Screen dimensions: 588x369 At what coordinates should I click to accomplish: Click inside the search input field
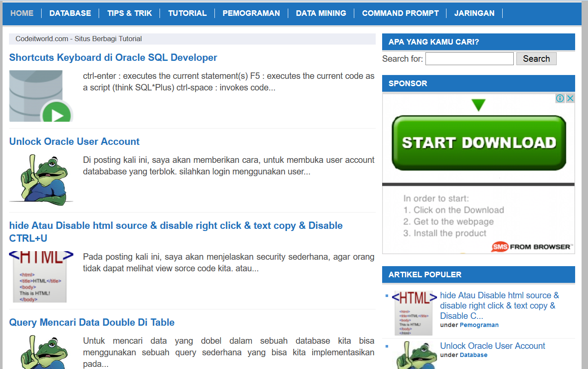click(469, 58)
